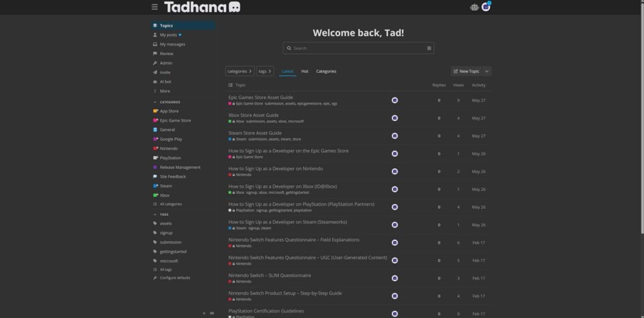
Task: Open poster avatar on Xbox Store Asset Guide
Action: [x=395, y=118]
